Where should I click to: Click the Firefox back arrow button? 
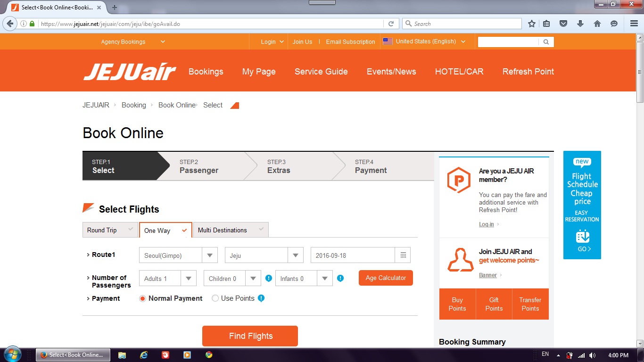[10, 24]
